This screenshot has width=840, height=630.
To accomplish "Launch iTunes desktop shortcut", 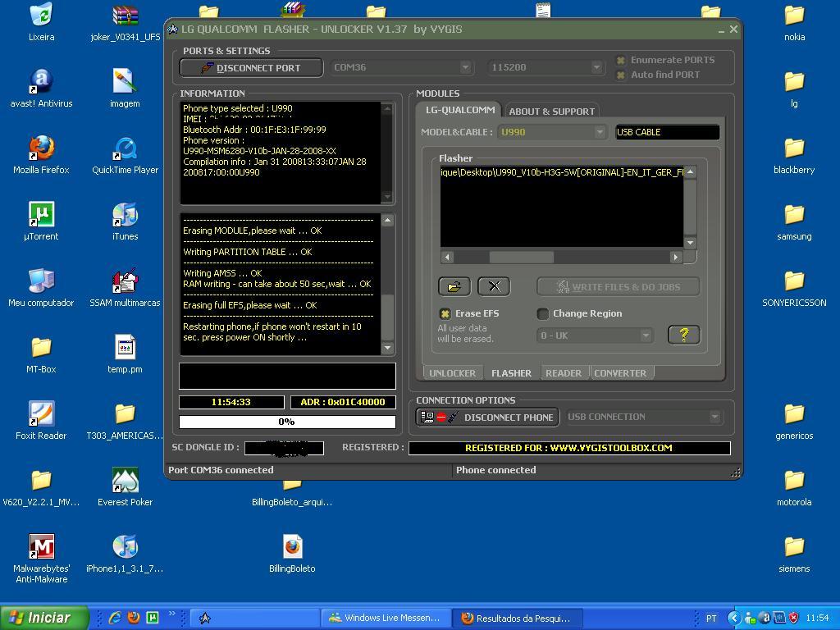I will pyautogui.click(x=125, y=214).
